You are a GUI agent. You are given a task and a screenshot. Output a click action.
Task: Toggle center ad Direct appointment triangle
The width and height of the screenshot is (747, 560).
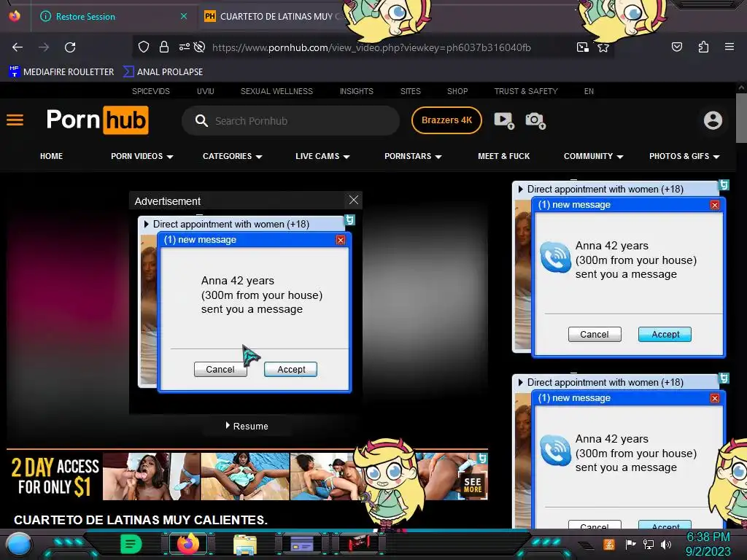tap(147, 224)
